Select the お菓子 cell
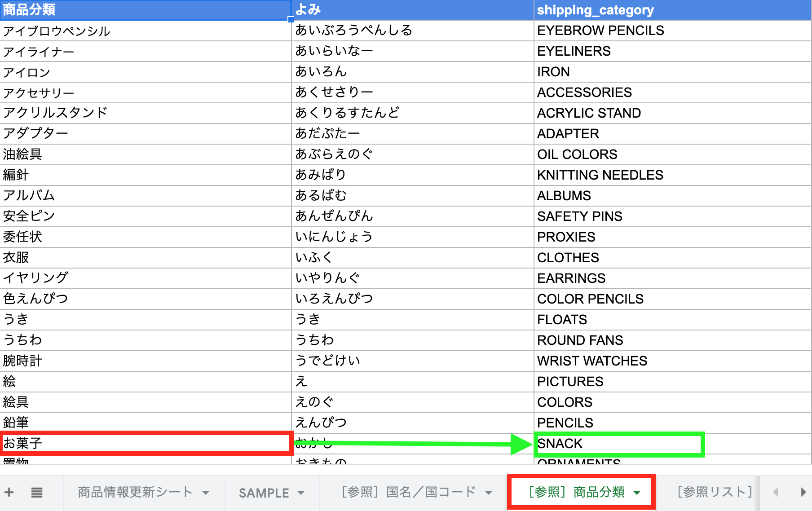The image size is (812, 511). (x=146, y=444)
